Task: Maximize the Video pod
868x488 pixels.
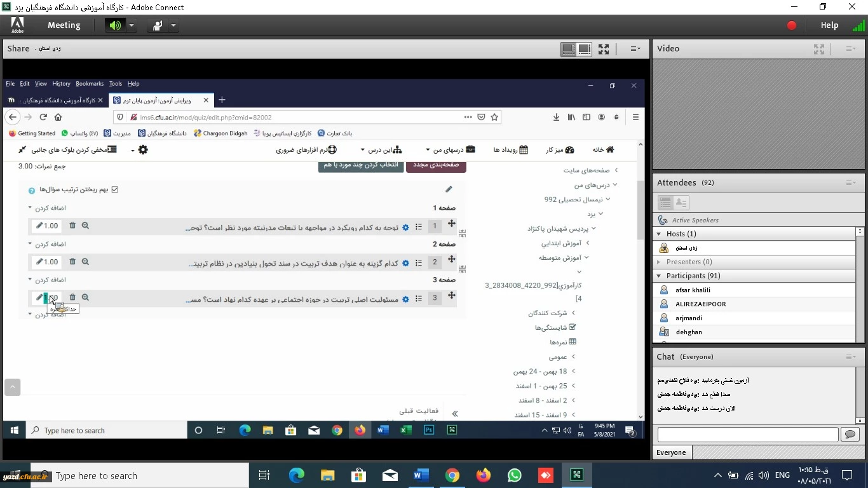Action: [819, 49]
